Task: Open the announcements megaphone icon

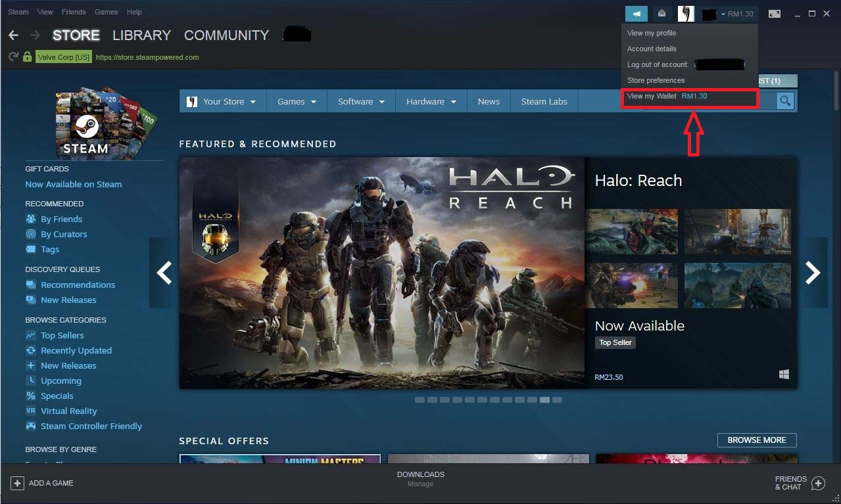Action: tap(637, 14)
